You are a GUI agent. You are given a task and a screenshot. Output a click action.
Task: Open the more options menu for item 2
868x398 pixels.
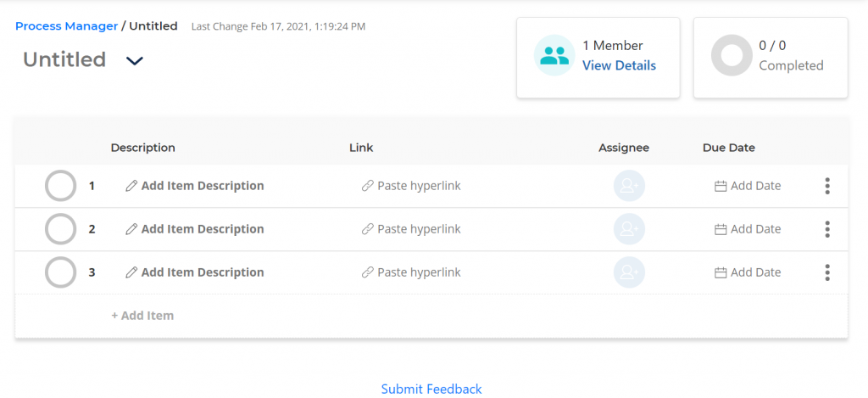(x=827, y=229)
